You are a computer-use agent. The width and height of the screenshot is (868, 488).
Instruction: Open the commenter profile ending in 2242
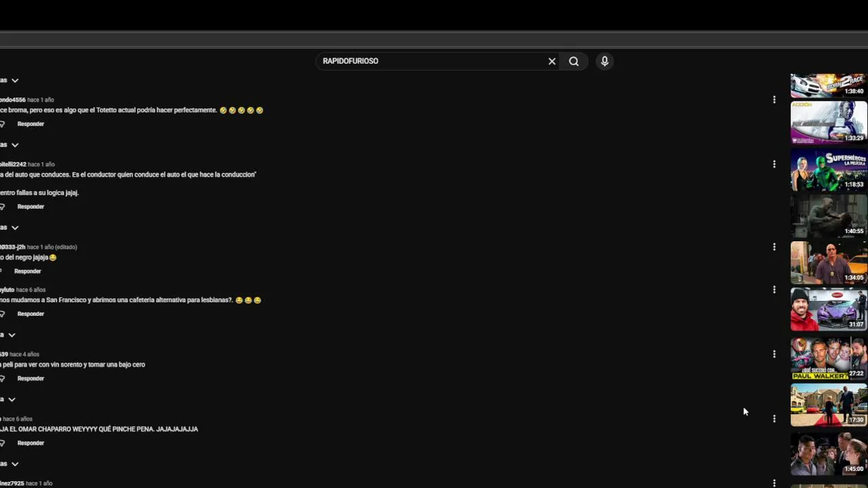click(x=13, y=164)
